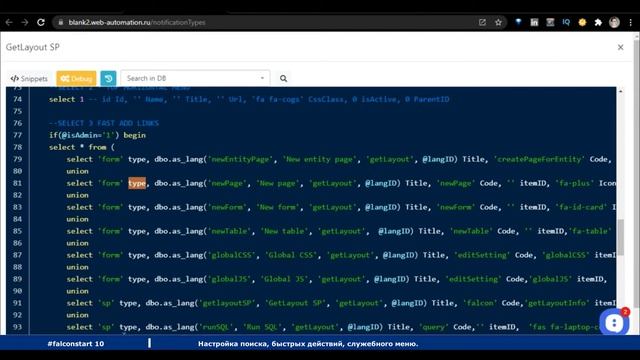Reload the current browser page
Viewport: 640px width, 360px height.
(41, 22)
